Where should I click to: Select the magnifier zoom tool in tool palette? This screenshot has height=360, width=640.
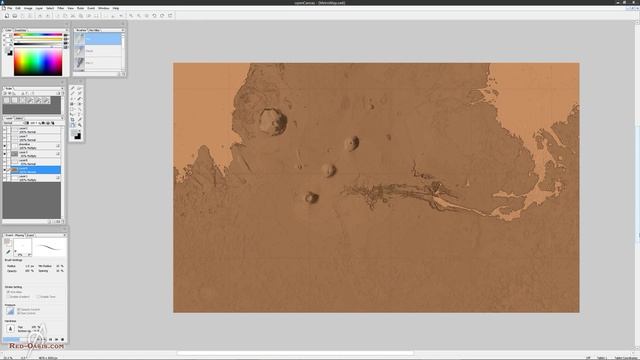(x=80, y=125)
